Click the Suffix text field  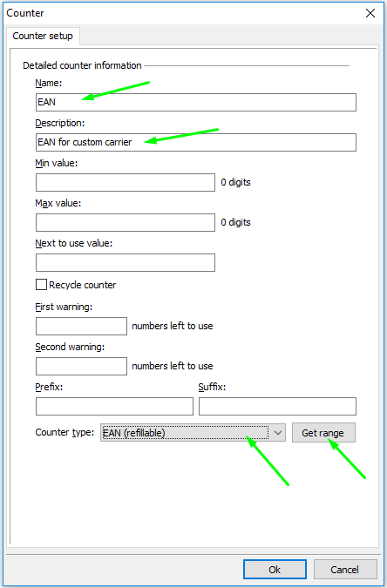pyautogui.click(x=277, y=407)
